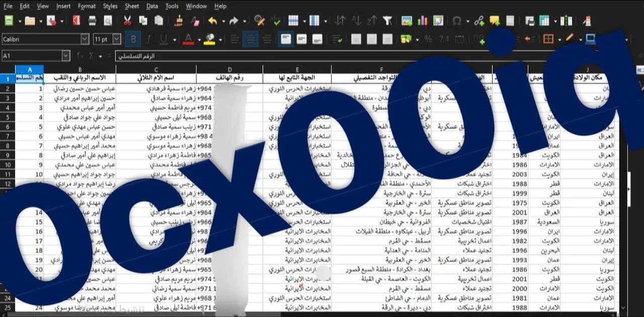Toggle Align Bottom vertical alignment
This screenshot has width=644, height=317.
pyautogui.click(x=317, y=39)
